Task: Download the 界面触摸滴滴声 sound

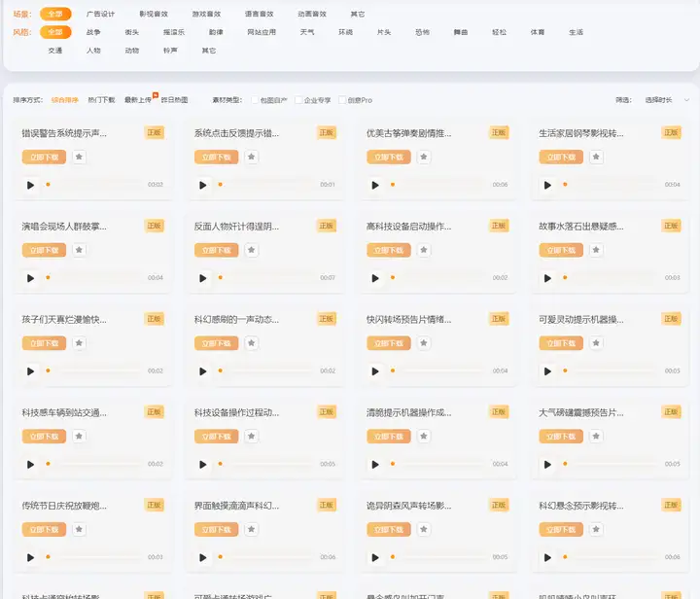Action: [217, 530]
